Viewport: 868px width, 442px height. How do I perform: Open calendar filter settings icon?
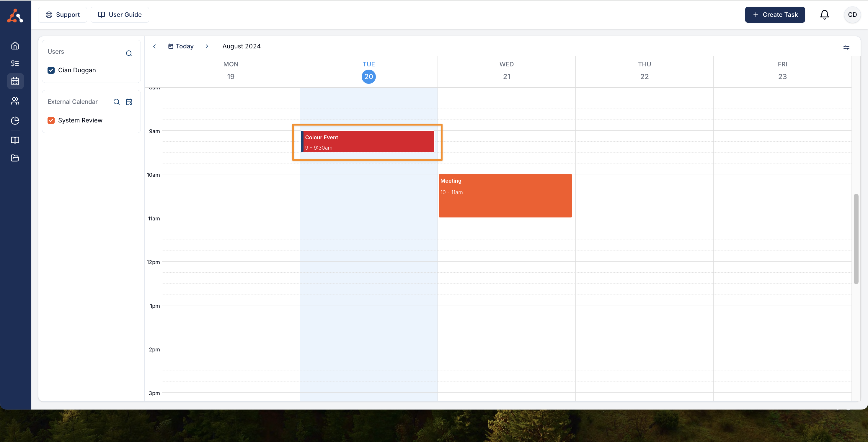point(846,46)
